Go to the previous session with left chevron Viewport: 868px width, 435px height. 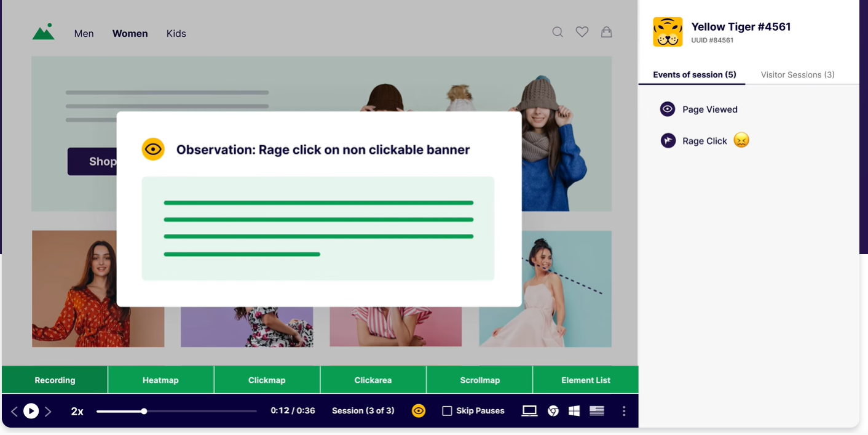point(14,411)
